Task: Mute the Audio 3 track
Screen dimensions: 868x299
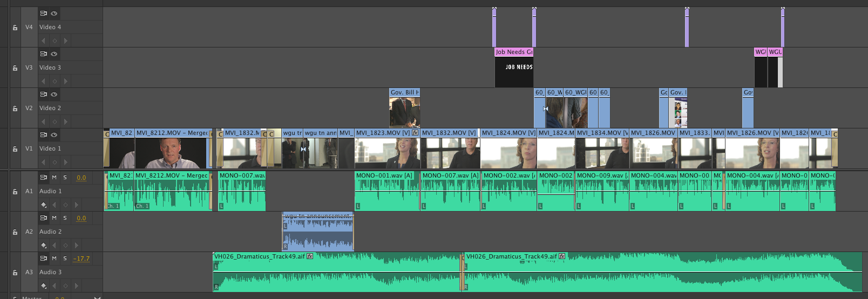Action: 54,259
